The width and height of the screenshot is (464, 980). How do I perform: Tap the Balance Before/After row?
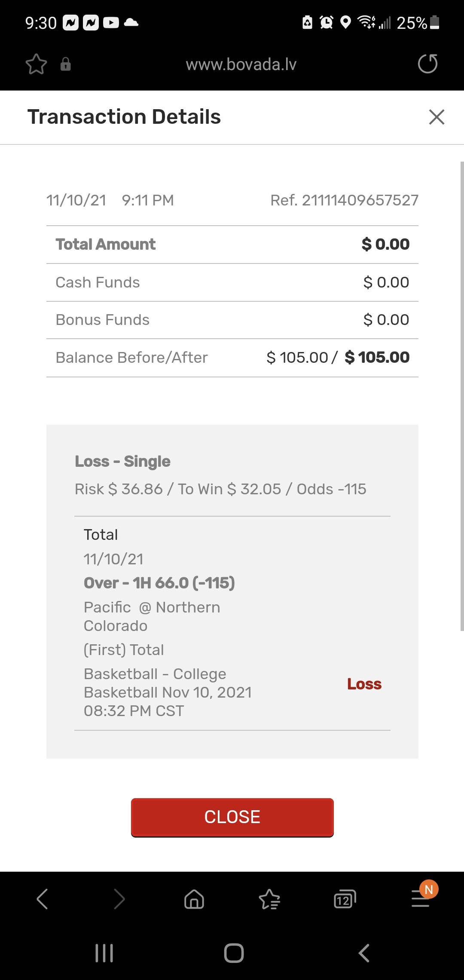tap(232, 358)
